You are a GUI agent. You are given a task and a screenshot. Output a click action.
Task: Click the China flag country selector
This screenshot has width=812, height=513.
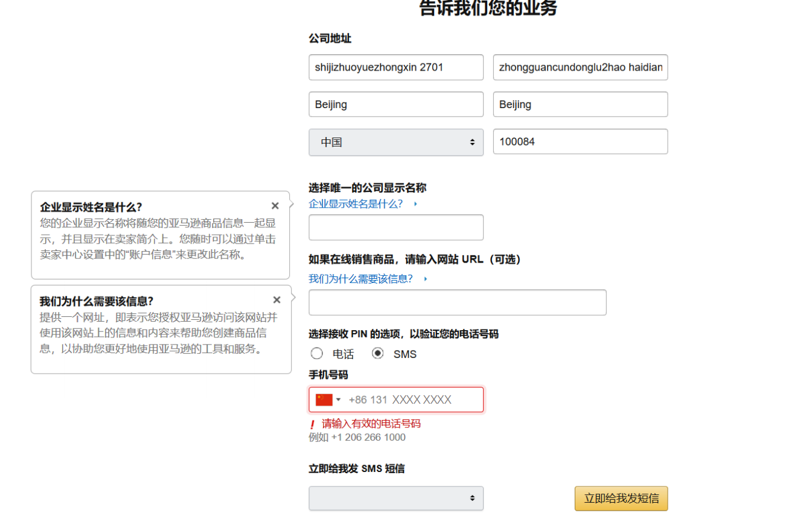point(328,400)
